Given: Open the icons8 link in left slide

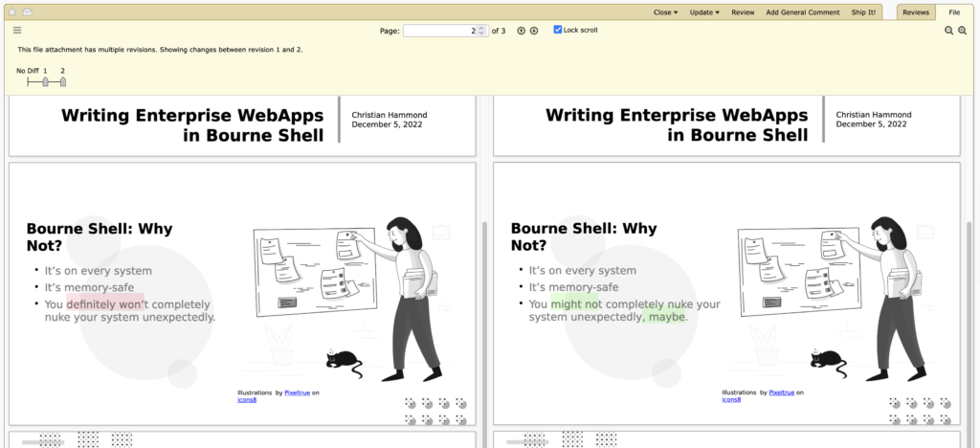Looking at the screenshot, I should pyautogui.click(x=247, y=400).
